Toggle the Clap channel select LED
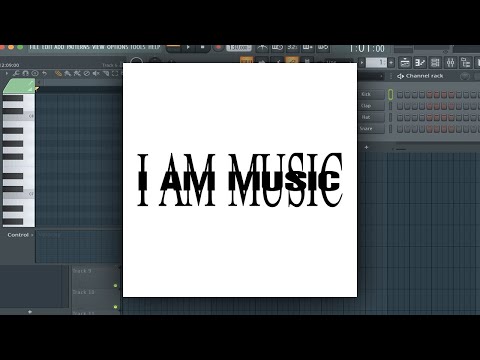This screenshot has width=480, height=360. coord(390,106)
